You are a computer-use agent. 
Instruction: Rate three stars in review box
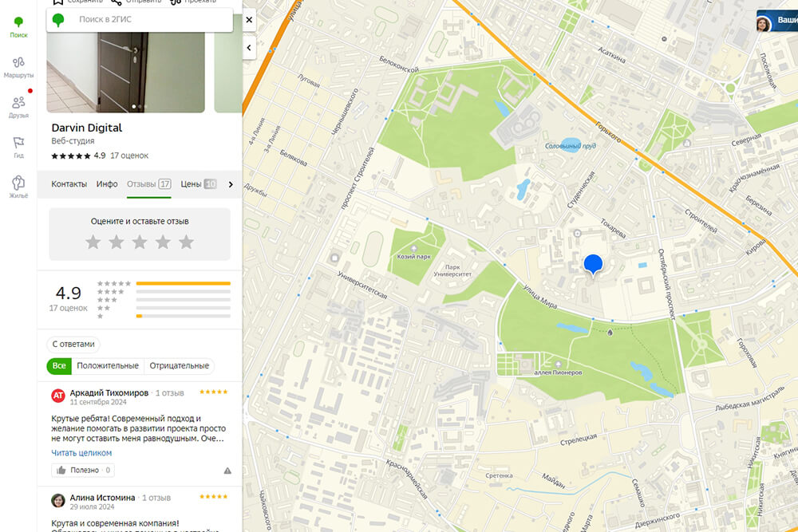click(x=140, y=242)
